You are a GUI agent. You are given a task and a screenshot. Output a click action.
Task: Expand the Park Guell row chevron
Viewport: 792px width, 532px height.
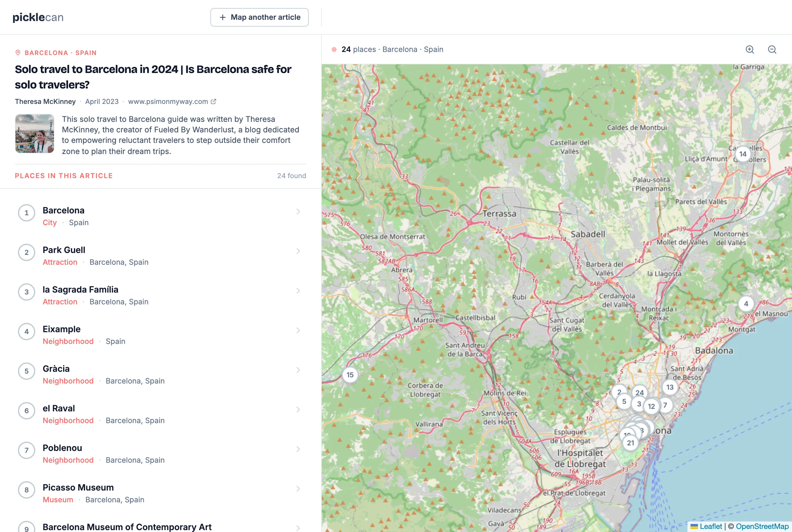(298, 251)
